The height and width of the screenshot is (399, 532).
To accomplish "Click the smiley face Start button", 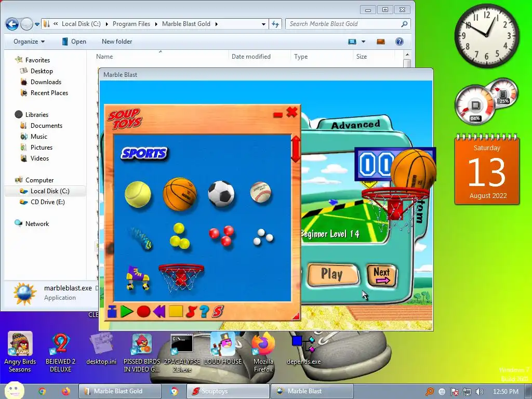I will click(14, 390).
